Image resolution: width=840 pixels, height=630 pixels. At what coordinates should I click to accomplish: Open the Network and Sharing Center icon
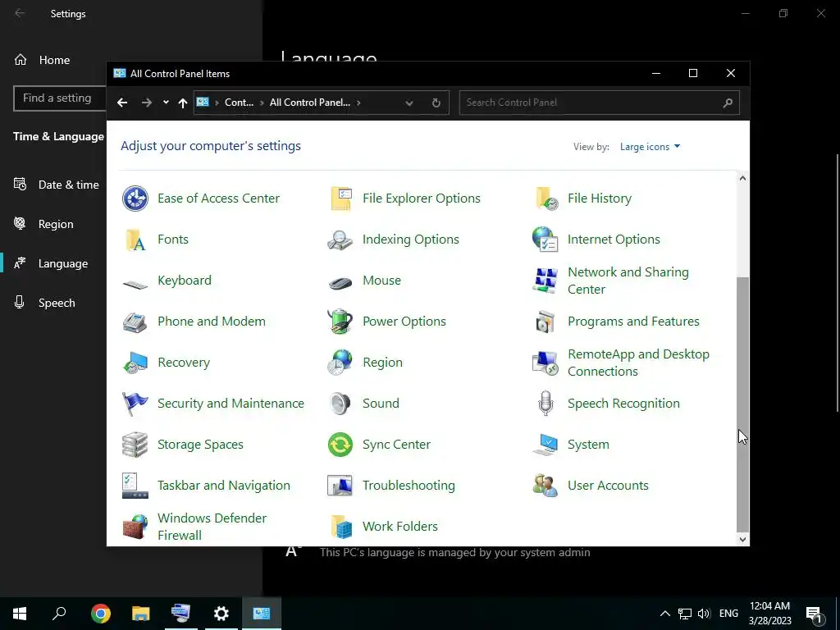tap(546, 281)
